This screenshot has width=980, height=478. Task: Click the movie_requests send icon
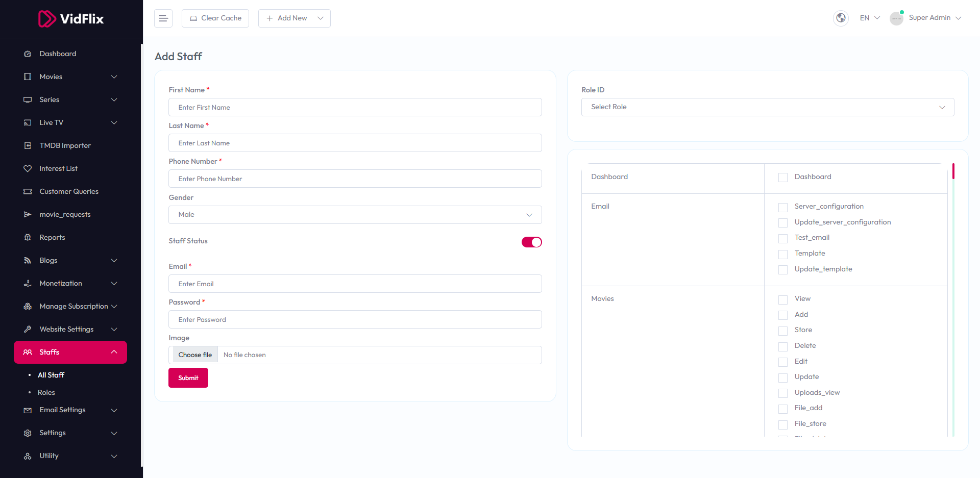pyautogui.click(x=28, y=215)
